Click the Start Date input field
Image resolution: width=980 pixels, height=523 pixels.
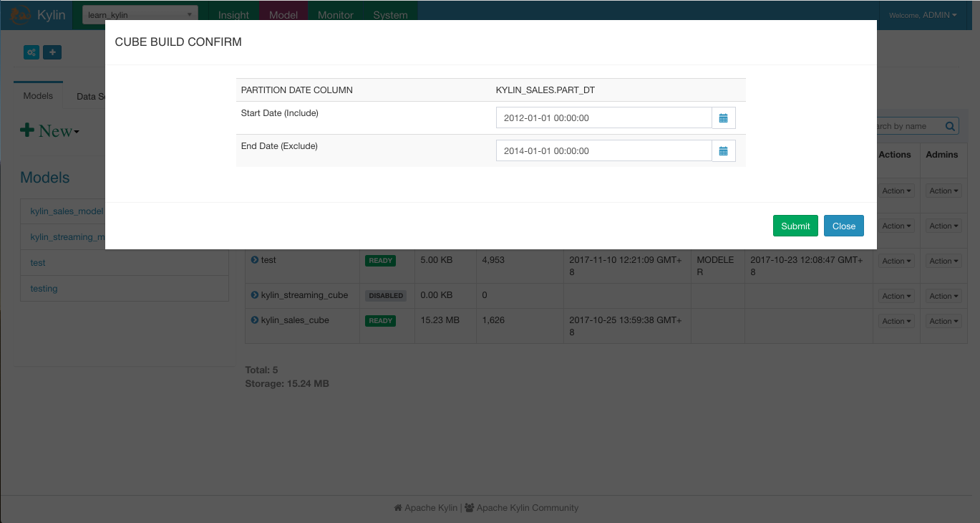tap(604, 118)
